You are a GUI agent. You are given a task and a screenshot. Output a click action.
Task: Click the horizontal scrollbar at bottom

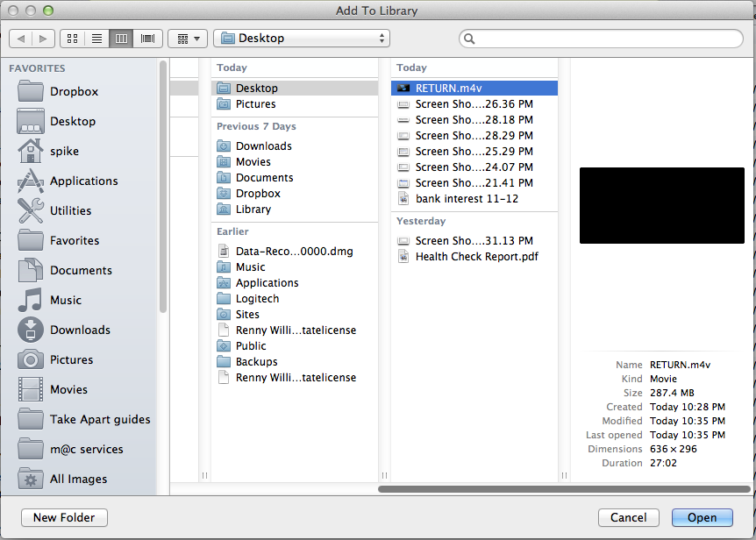[x=561, y=489]
